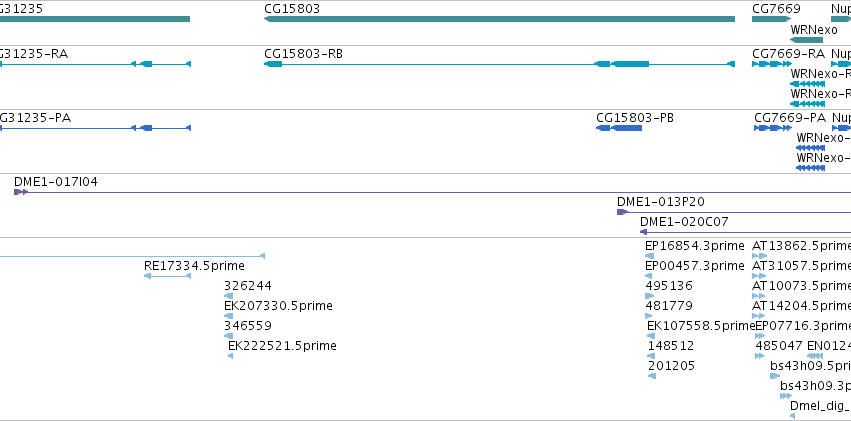Click the AT10073.5prime EST glyph
851x421 pixels.
coord(759,296)
